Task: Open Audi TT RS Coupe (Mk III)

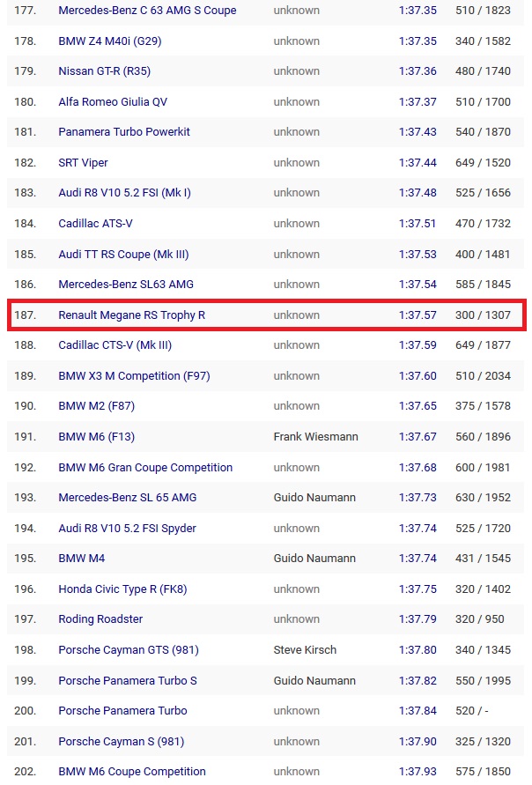Action: (x=123, y=254)
